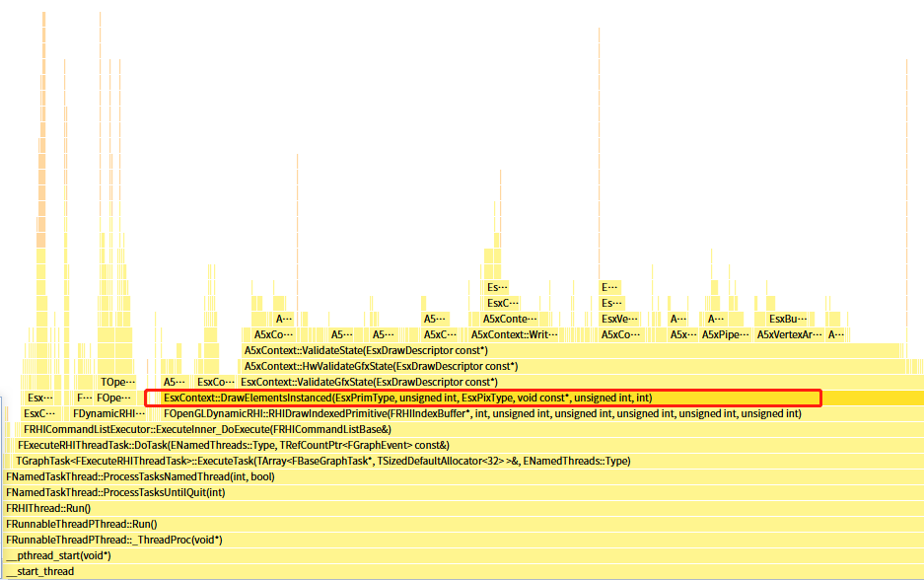
Task: Click FNamedTaskThread::ProcessTasksNamedThread(int, bool) frame
Action: pyautogui.click(x=463, y=476)
